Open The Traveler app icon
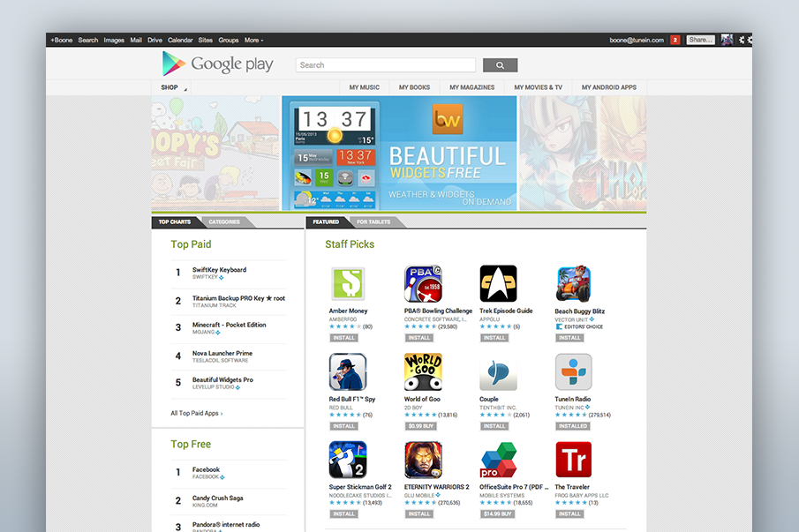The width and height of the screenshot is (799, 532). (x=573, y=460)
